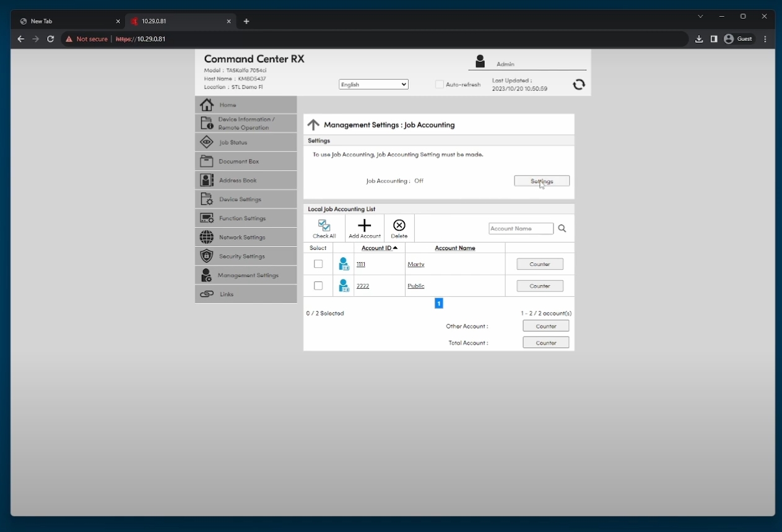The image size is (782, 532).
Task: Tick the checkbox for Public account
Action: pyautogui.click(x=318, y=286)
